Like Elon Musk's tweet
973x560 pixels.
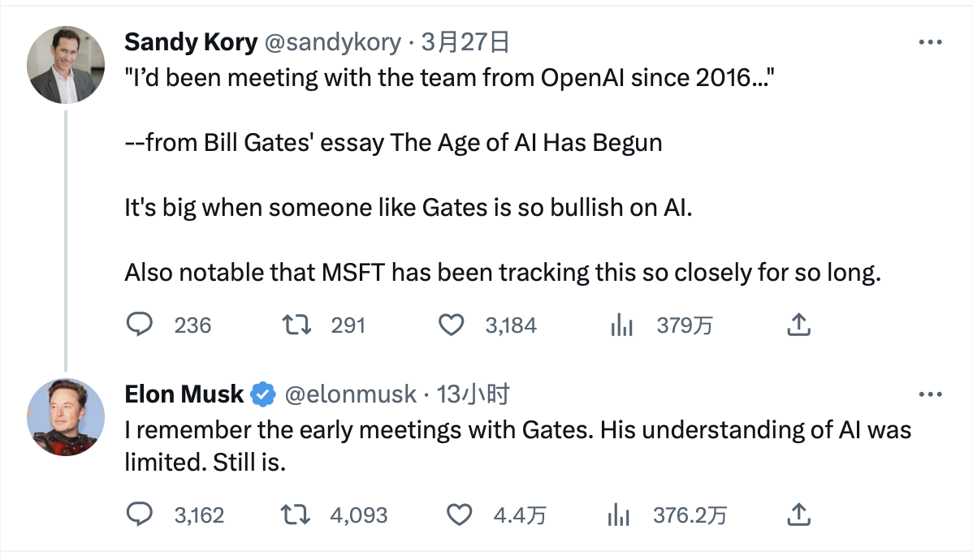(461, 515)
